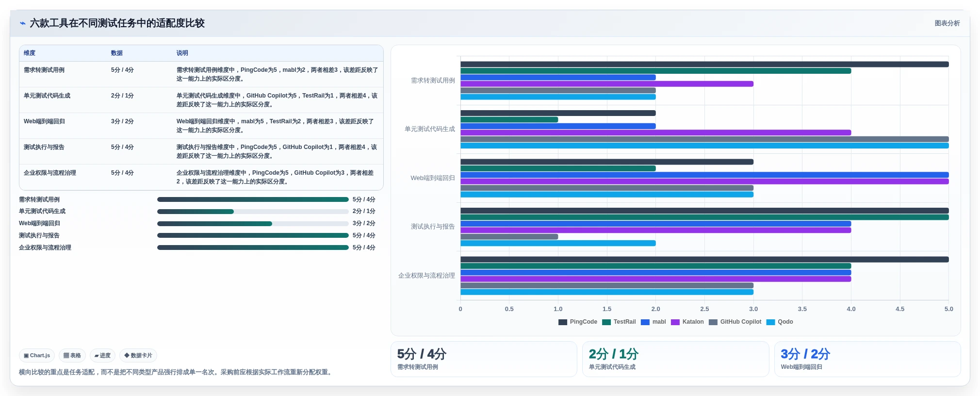
Task: Toggle the PingCode legend item
Action: [x=578, y=322]
